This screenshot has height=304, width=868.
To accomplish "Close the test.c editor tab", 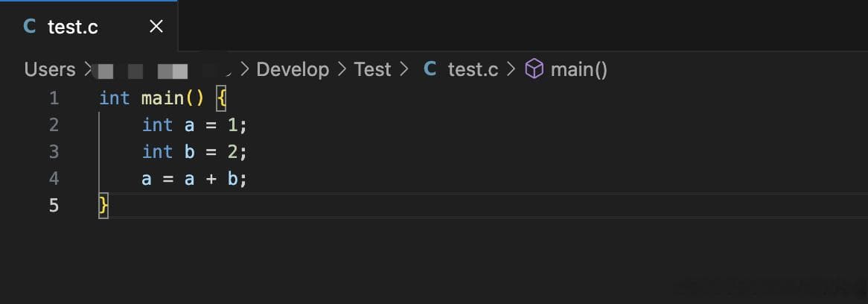I will tap(156, 26).
